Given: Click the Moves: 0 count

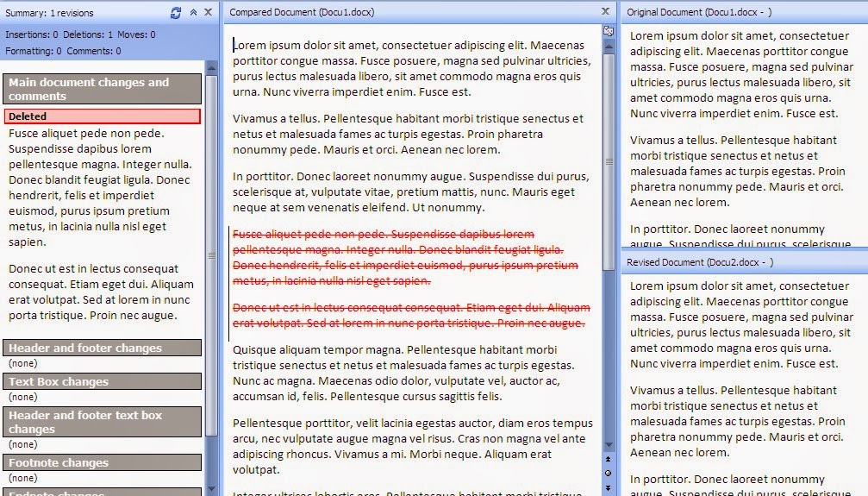Looking at the screenshot, I should tap(136, 35).
